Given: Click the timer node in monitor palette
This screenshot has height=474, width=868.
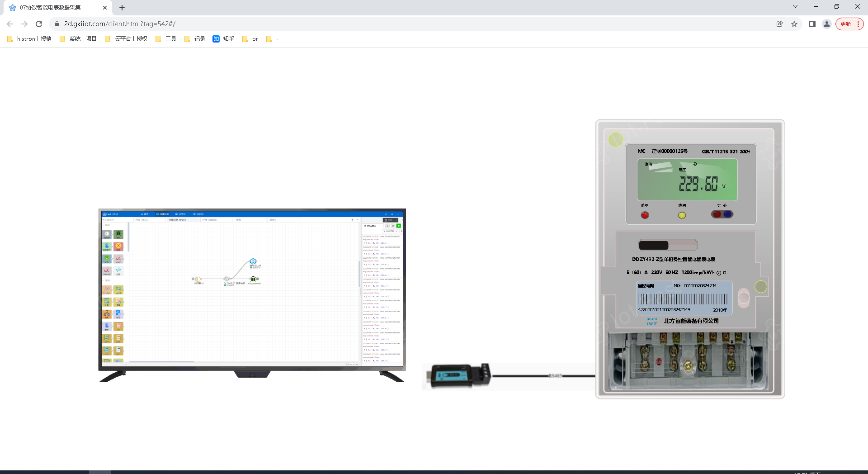Looking at the screenshot, I should click(107, 234).
